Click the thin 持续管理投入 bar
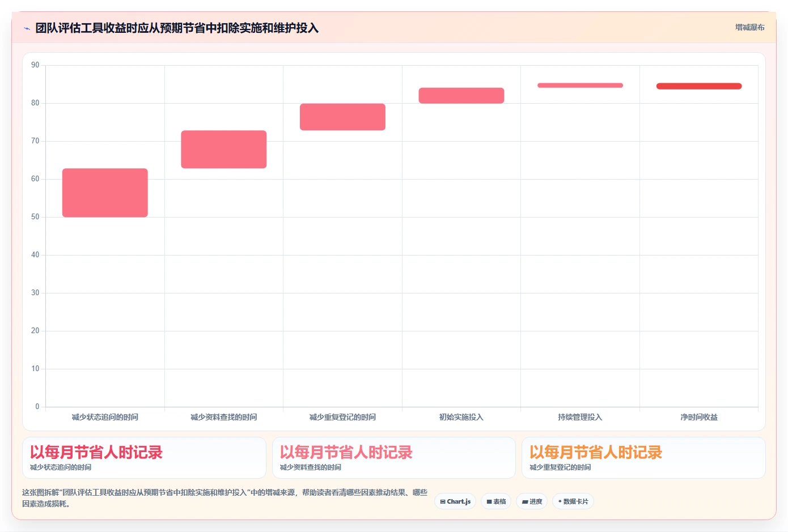The image size is (788, 532). pos(580,86)
